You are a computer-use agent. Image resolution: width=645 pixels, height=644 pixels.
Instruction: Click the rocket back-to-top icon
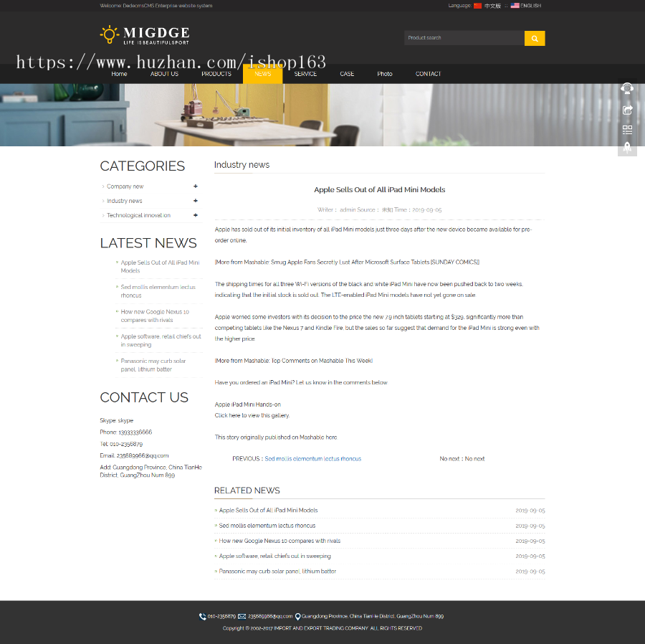[627, 147]
